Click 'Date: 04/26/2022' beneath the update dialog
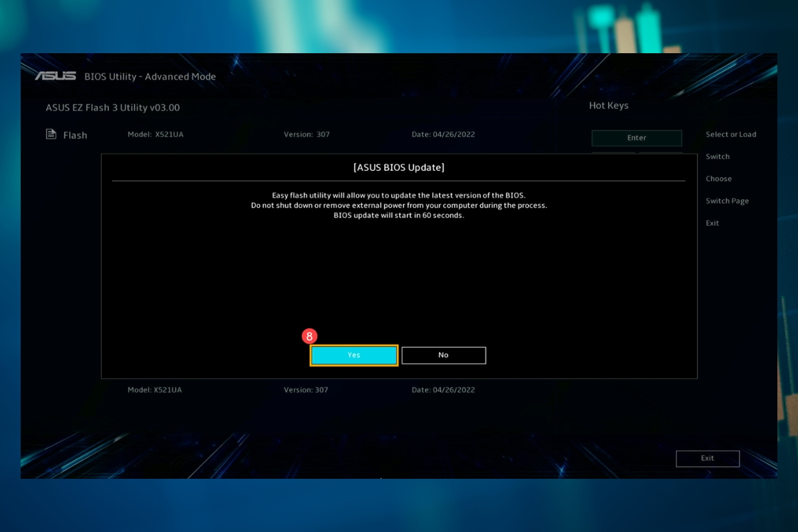798x532 pixels. (444, 390)
